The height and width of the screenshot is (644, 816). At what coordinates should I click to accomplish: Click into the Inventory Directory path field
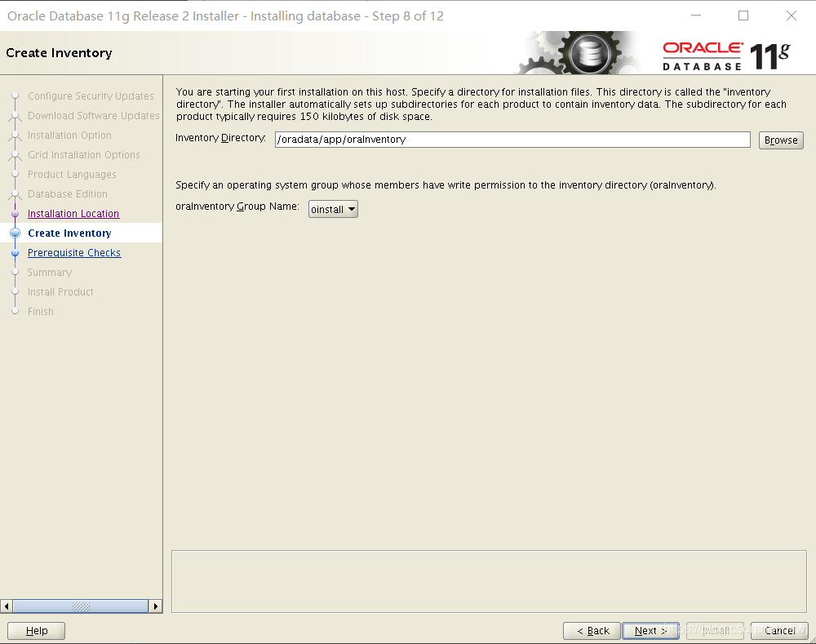click(x=512, y=140)
